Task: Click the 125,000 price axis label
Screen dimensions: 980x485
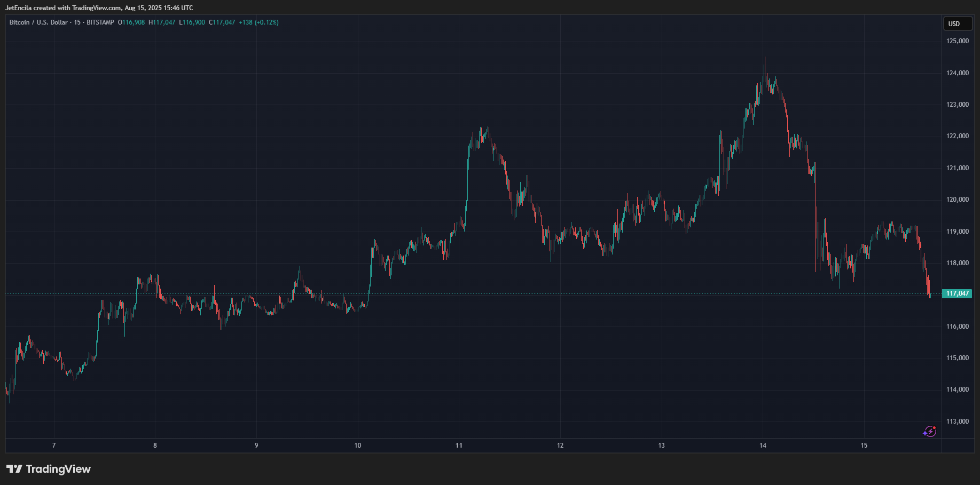Action: click(x=958, y=41)
